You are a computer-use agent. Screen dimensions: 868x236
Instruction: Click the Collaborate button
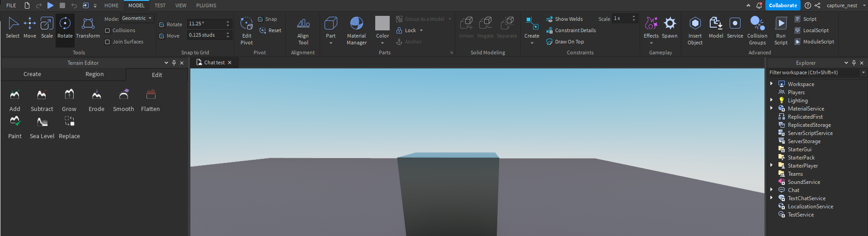[x=783, y=5]
